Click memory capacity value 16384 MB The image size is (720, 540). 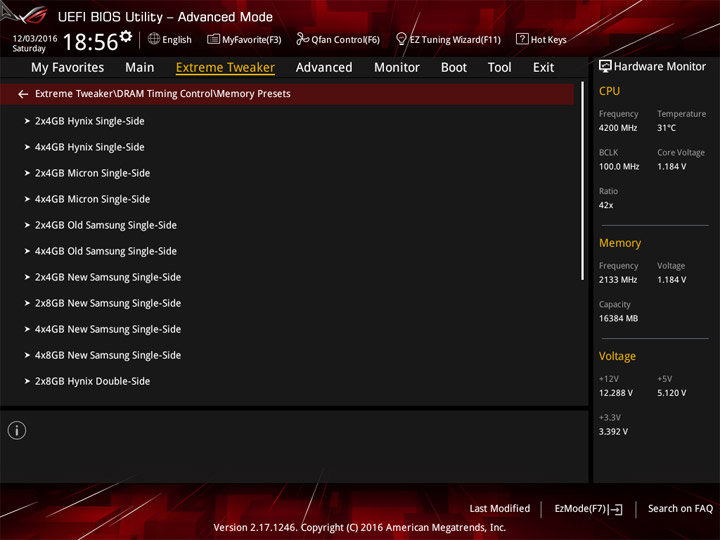pos(618,318)
